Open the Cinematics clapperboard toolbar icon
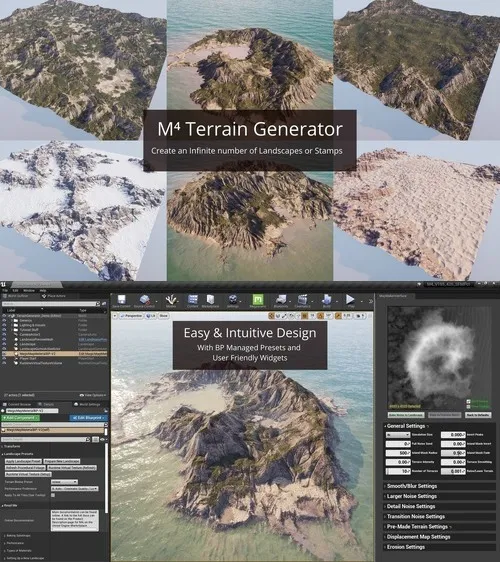The width and height of the screenshot is (500, 562). point(303,300)
